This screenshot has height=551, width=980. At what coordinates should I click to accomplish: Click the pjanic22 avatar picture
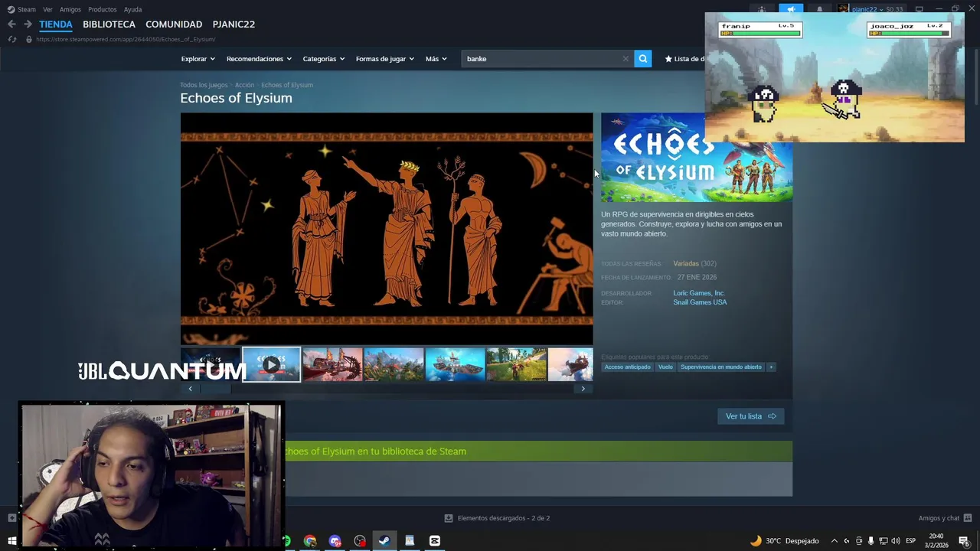coord(843,9)
